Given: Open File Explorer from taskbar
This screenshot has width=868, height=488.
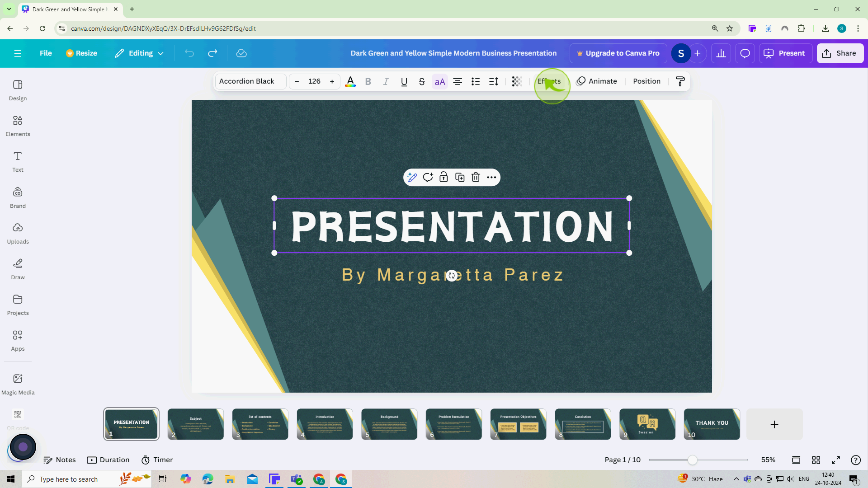Looking at the screenshot, I should [x=230, y=479].
